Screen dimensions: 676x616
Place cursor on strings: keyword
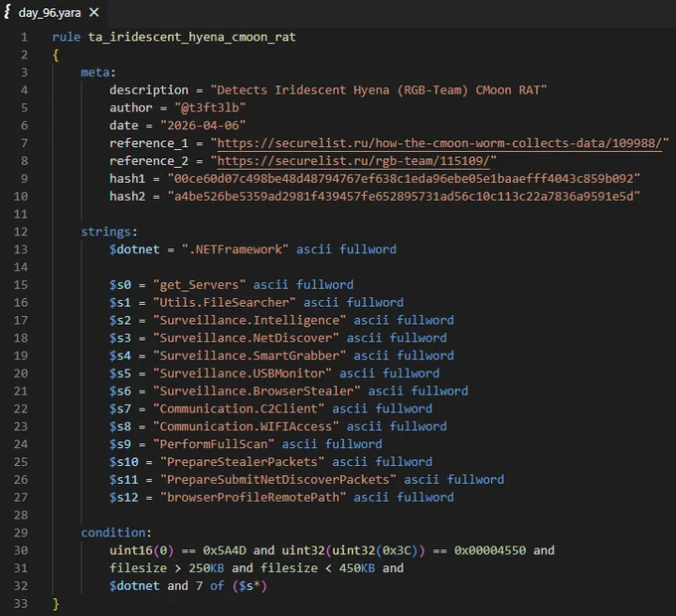pyautogui.click(x=109, y=231)
